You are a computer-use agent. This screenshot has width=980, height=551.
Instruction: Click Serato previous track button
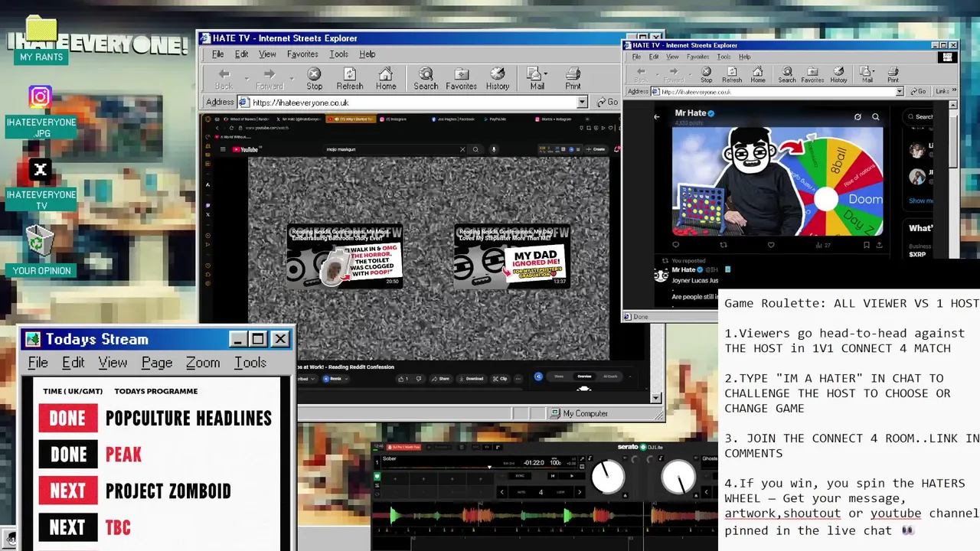pyautogui.click(x=553, y=476)
